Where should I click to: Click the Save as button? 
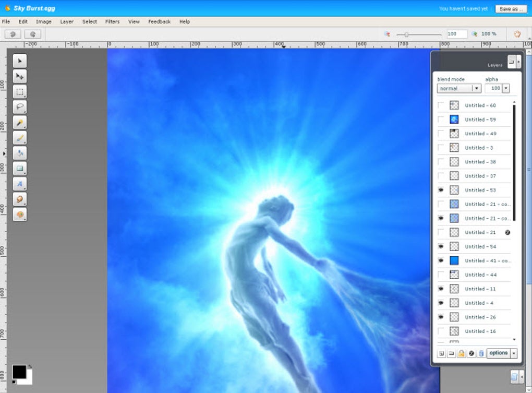coord(511,9)
